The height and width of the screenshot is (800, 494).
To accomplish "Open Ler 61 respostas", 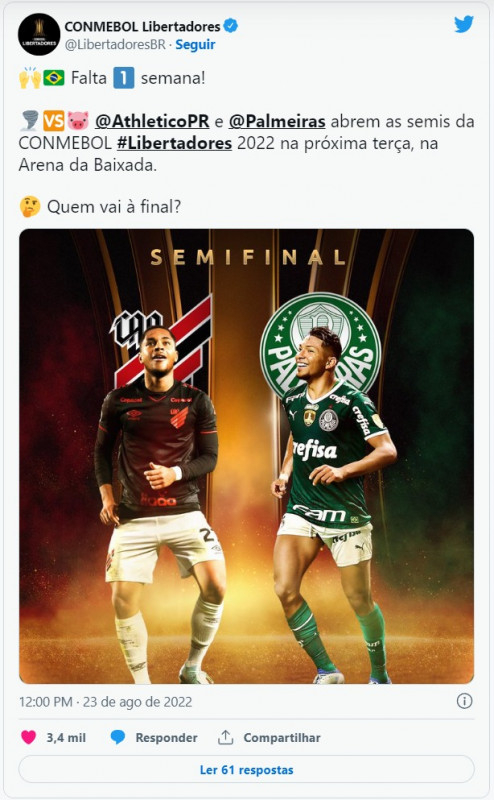I will (246, 769).
